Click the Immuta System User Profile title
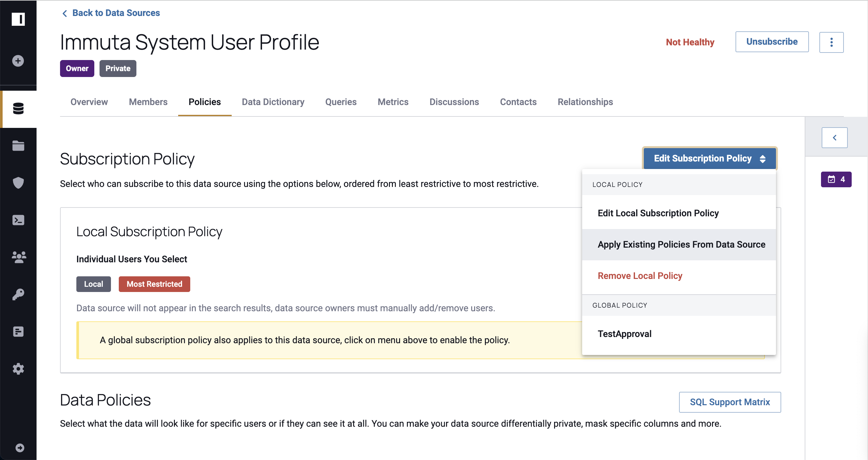This screenshot has height=460, width=868. (x=189, y=42)
